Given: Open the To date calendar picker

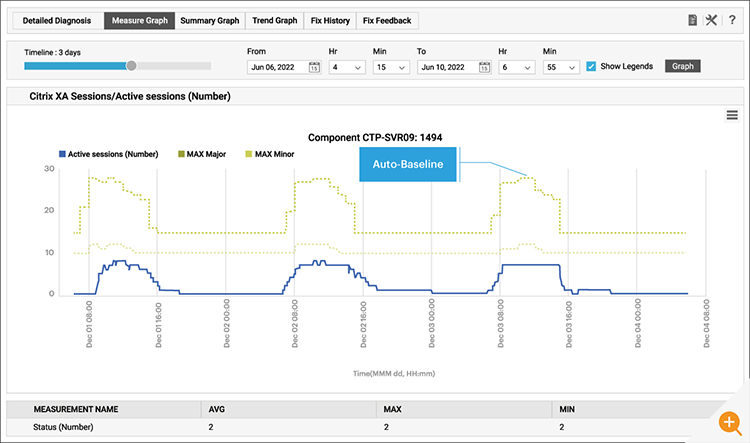Looking at the screenshot, I should (x=485, y=67).
